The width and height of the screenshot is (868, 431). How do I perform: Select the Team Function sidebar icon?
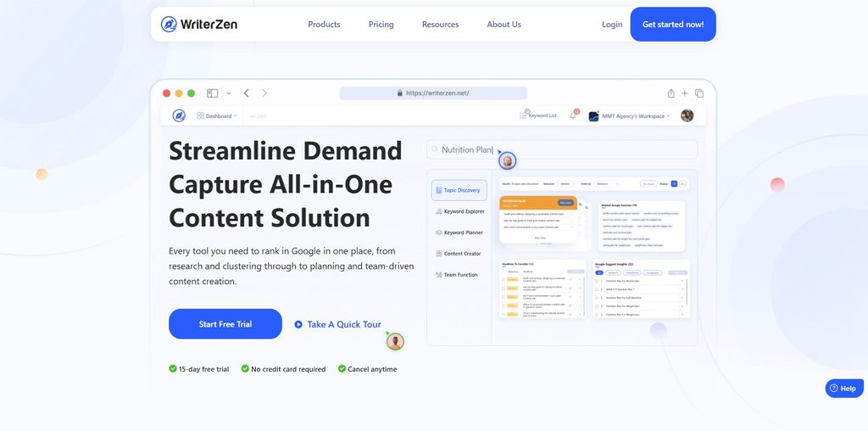pyautogui.click(x=439, y=275)
